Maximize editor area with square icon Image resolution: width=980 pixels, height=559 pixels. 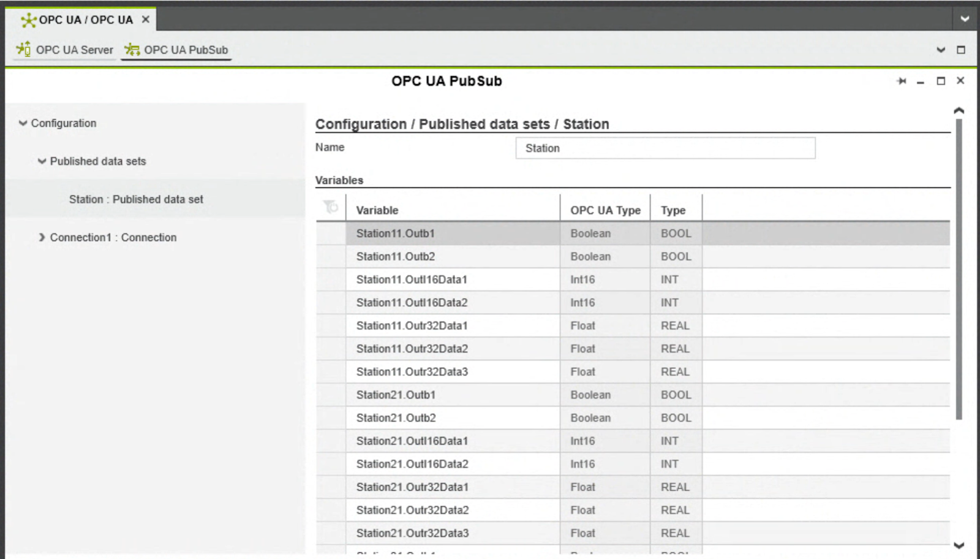point(960,50)
